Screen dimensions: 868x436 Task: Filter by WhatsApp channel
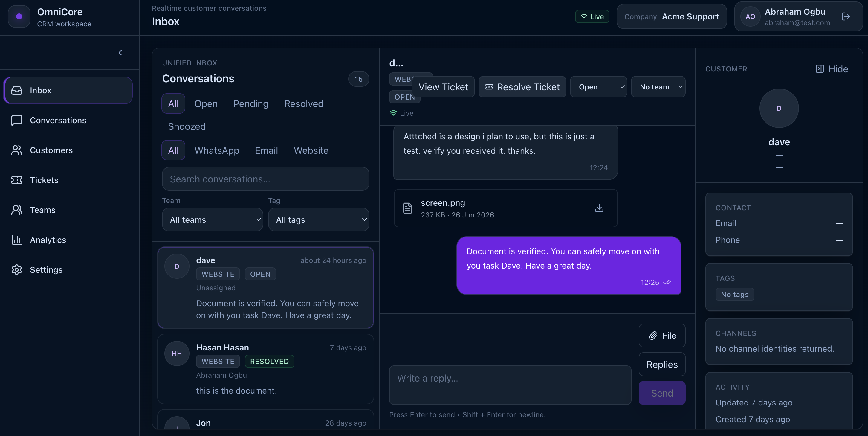[x=217, y=150]
